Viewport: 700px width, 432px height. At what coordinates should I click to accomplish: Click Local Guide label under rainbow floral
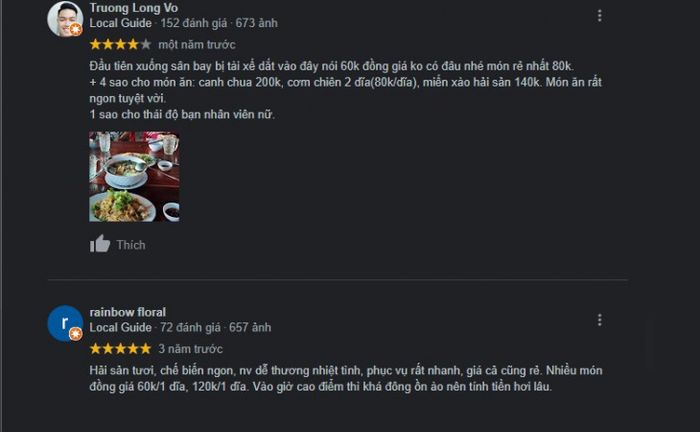(121, 328)
